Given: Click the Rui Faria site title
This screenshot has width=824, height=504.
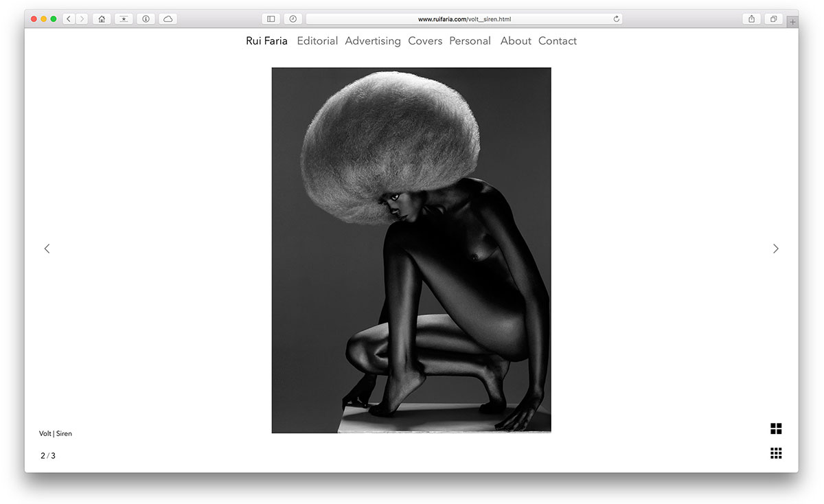Looking at the screenshot, I should pos(266,41).
